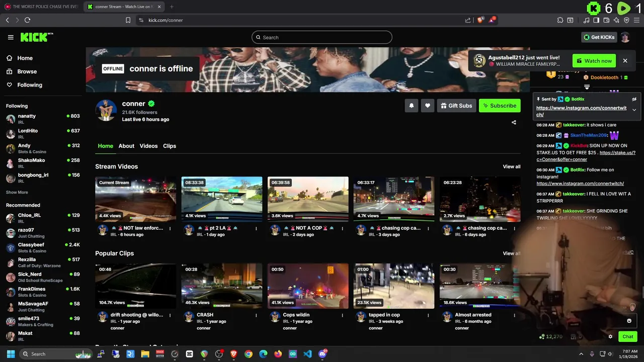Screen dimensions: 644x362
Task: Open options for NOT A COP video
Action: (x=342, y=228)
